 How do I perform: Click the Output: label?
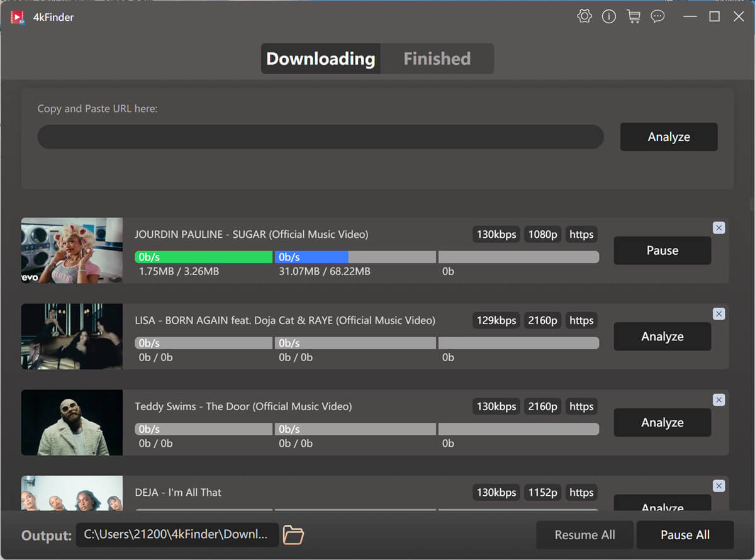[x=47, y=535]
